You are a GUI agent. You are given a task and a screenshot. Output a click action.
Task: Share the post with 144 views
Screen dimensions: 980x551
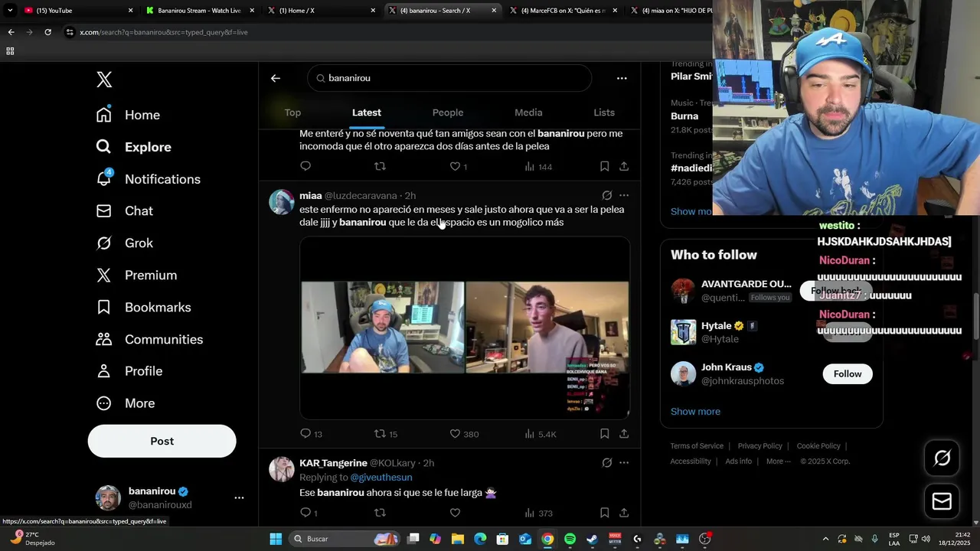click(624, 166)
